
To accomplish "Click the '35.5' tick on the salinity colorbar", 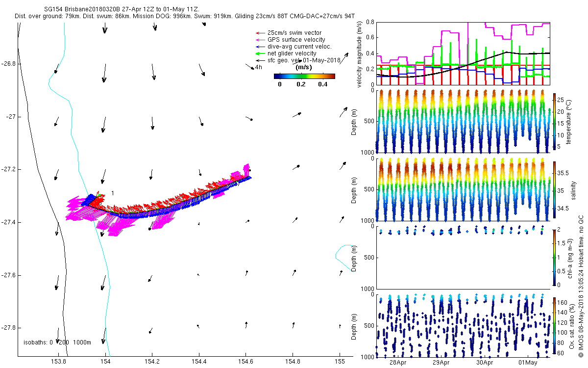I will click(564, 173).
